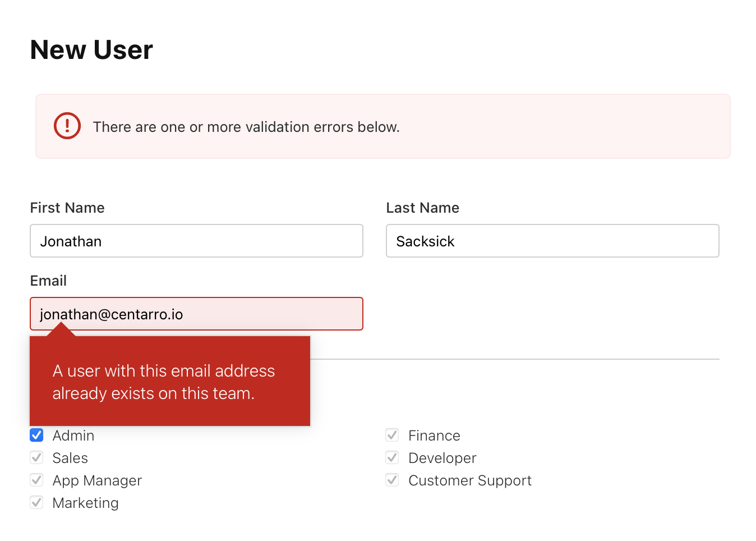Click the red duplicate email error tooltip

170,381
